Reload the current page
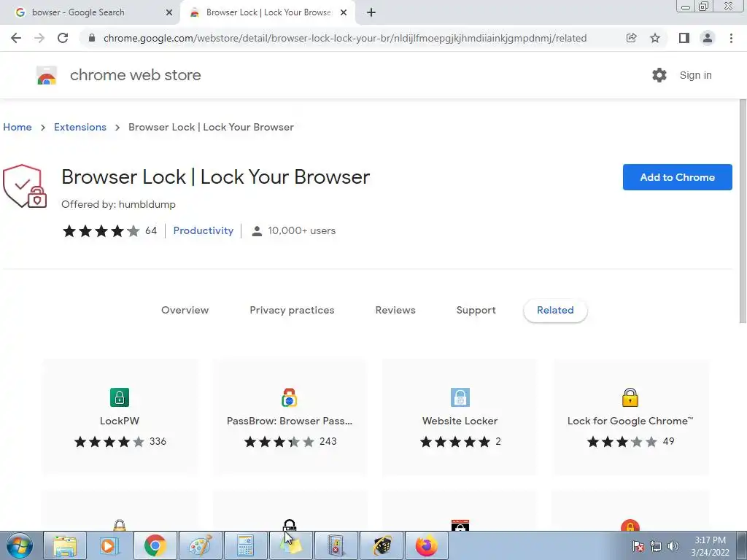 63,38
